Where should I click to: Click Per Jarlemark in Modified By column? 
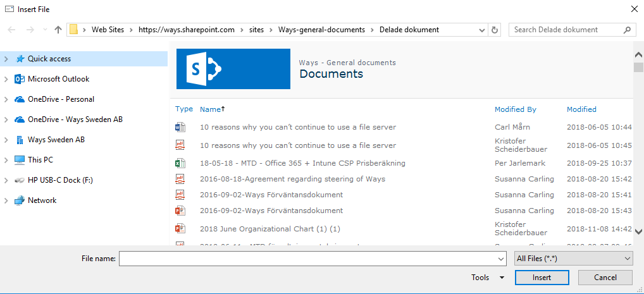520,163
